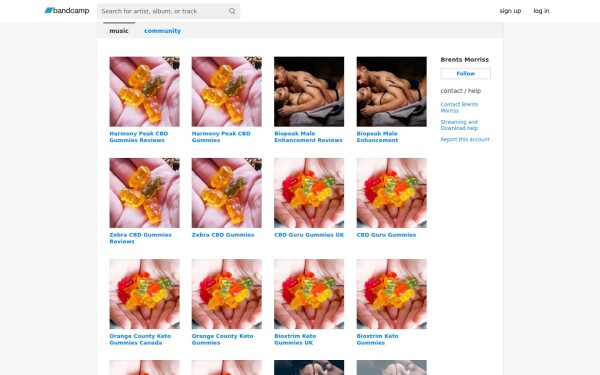The image size is (600, 375).
Task: Open Bioxtrim Keto Gummies cover art
Action: (x=391, y=294)
